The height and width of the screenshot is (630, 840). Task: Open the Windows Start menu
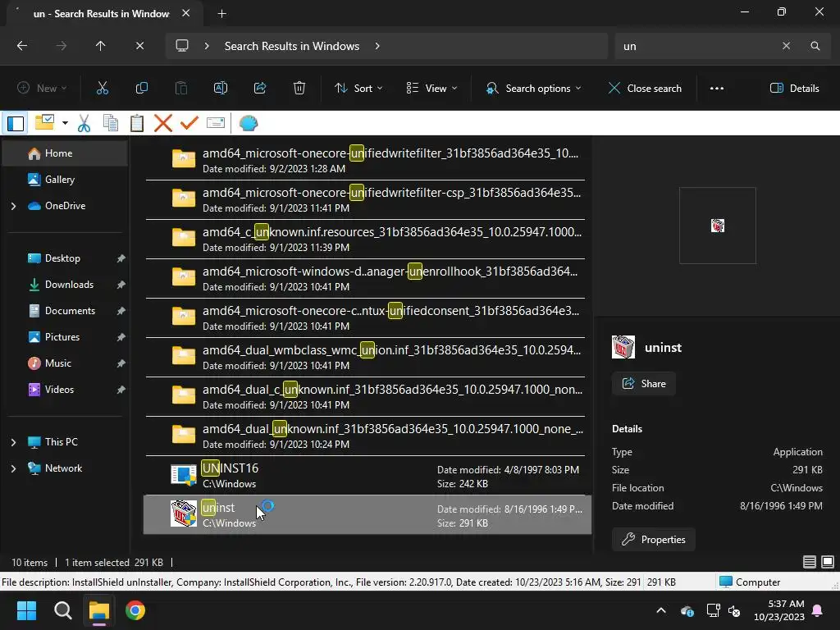coord(26,610)
